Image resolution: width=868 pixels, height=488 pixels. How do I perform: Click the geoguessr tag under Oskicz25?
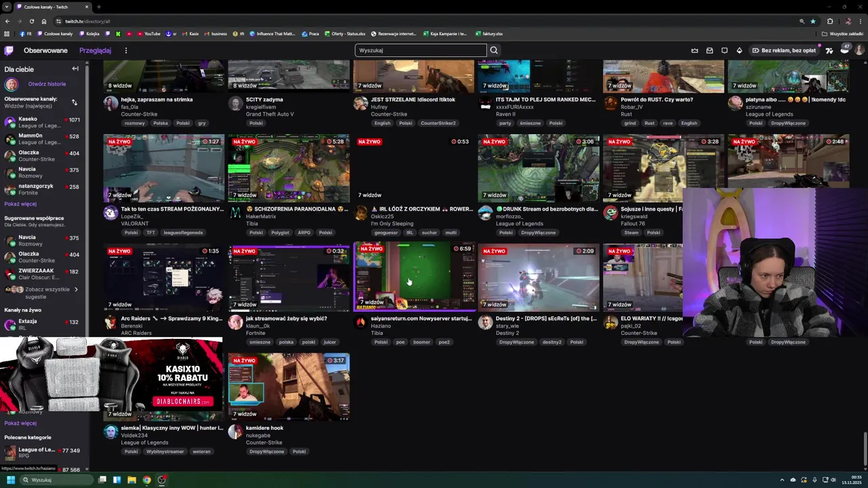pyautogui.click(x=386, y=232)
